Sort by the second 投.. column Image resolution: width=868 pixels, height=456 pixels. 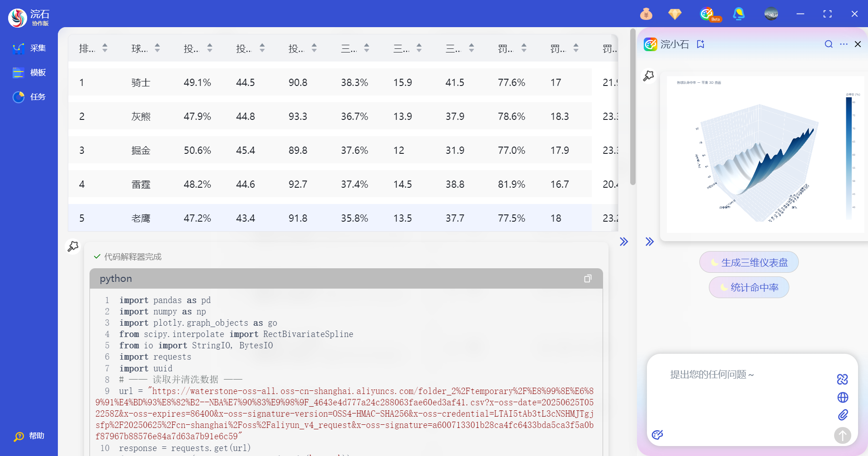[262, 48]
